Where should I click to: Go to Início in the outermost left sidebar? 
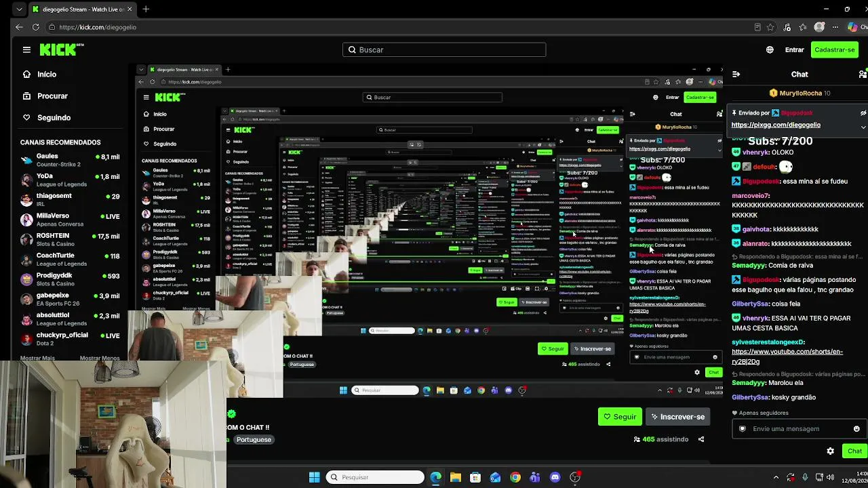(x=47, y=75)
